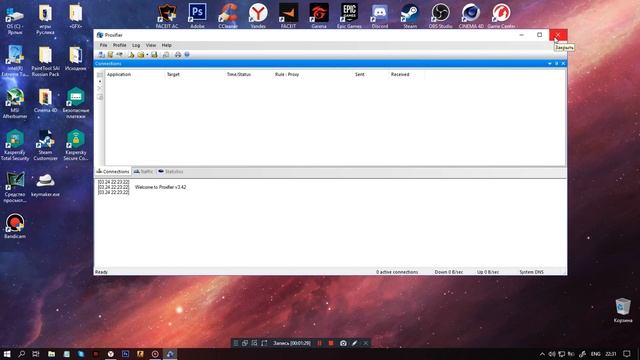Open CINEMA 4D desktop shortcut at top
Screen dimensions: 640x360
pos(471,16)
